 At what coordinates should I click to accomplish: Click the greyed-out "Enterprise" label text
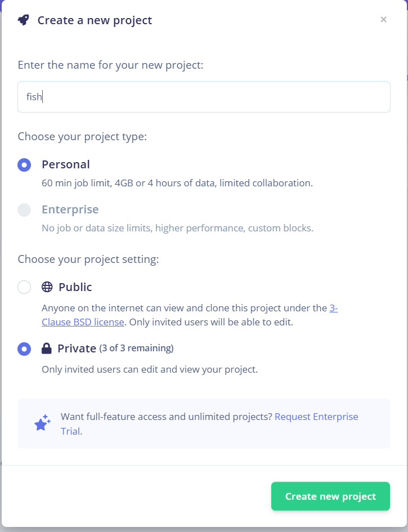(x=70, y=209)
